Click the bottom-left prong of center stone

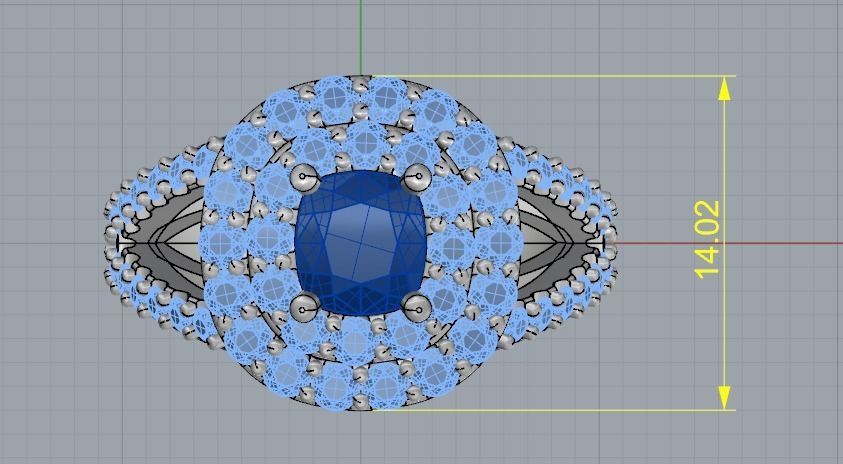[305, 308]
